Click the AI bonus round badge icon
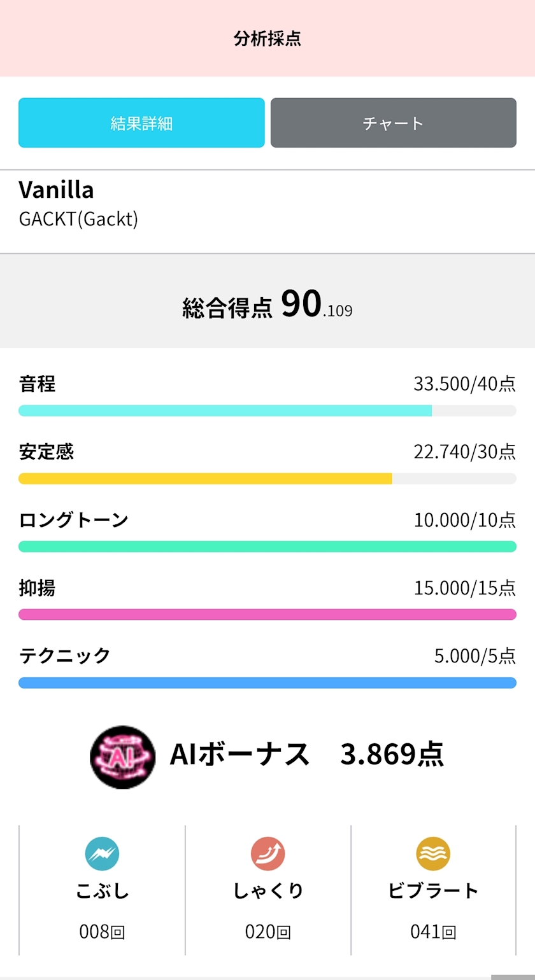 click(122, 757)
